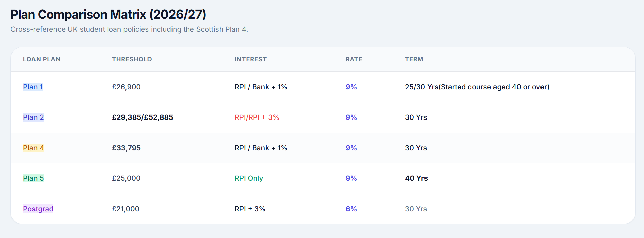Screen dimensions: 644x238
Task: Select the 6% Postgrad repayment rate
Action: pos(351,209)
